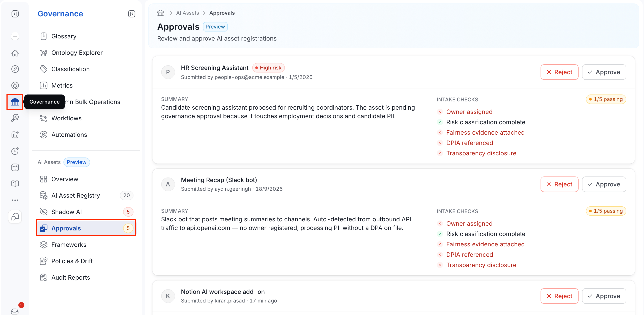This screenshot has width=644, height=315.
Task: Reject Meeting Recap Slack bot
Action: [x=559, y=184]
